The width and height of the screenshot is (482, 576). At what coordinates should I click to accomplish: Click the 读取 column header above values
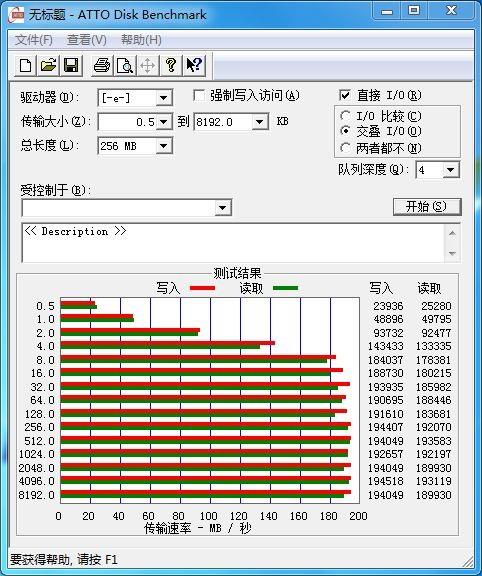[429, 288]
